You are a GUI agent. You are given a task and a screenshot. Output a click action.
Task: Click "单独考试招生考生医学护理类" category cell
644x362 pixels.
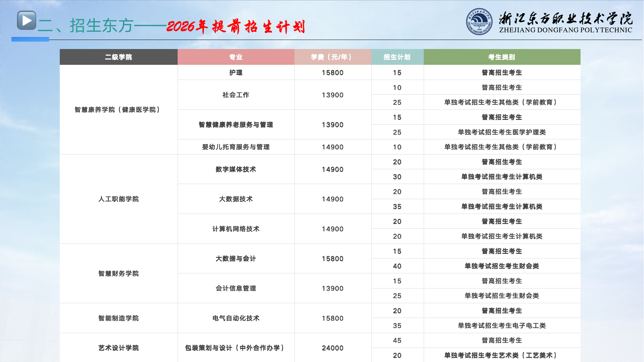(x=502, y=132)
